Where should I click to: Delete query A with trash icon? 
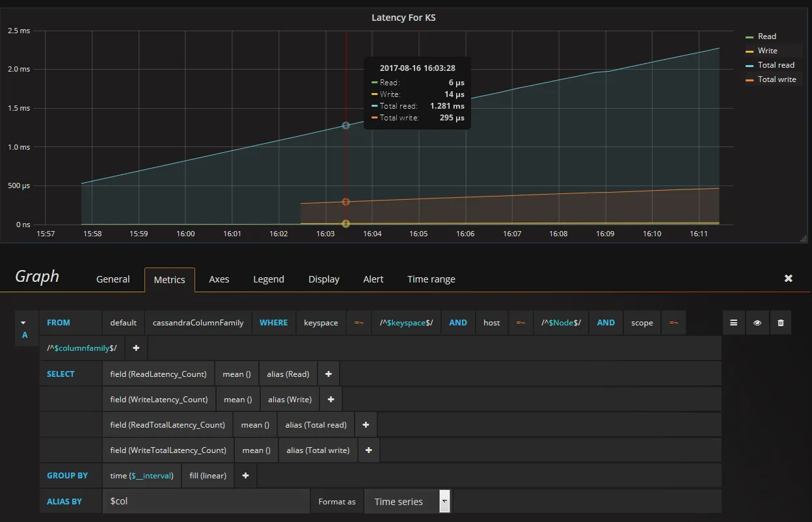pyautogui.click(x=781, y=322)
